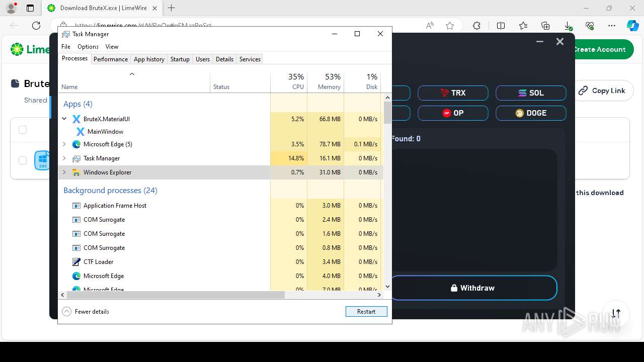Open the Copilot sidebar icon
This screenshot has height=362, width=644.
[632, 26]
